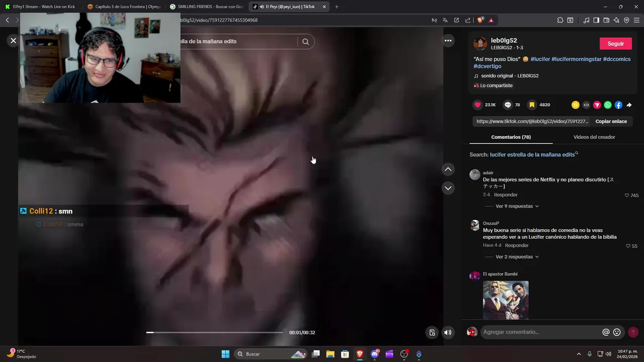Open sonido original - LEB0lG52 sound

(x=510, y=76)
